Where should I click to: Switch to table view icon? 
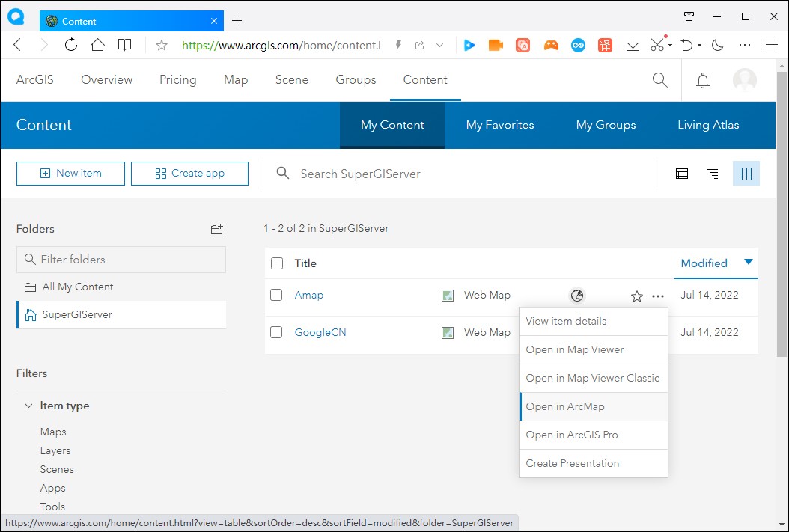[x=682, y=174]
